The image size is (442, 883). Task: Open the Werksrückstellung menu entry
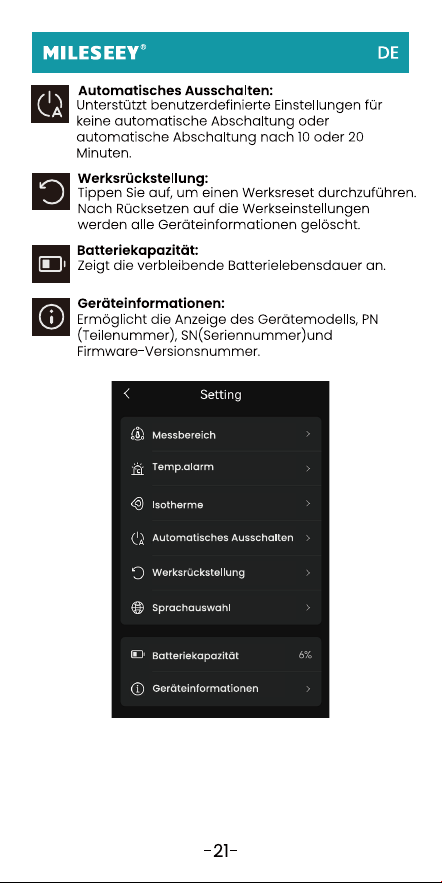point(221,573)
